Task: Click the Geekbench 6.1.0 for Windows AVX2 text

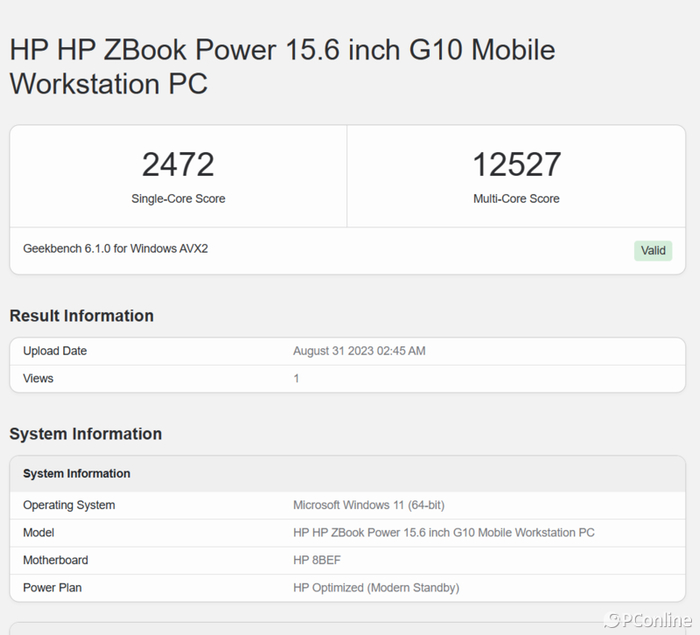Action: 116,249
